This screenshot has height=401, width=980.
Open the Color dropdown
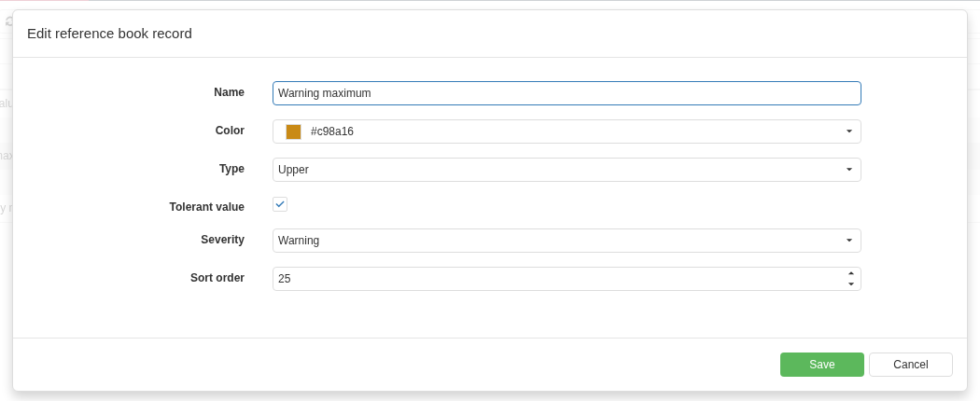[x=567, y=131]
